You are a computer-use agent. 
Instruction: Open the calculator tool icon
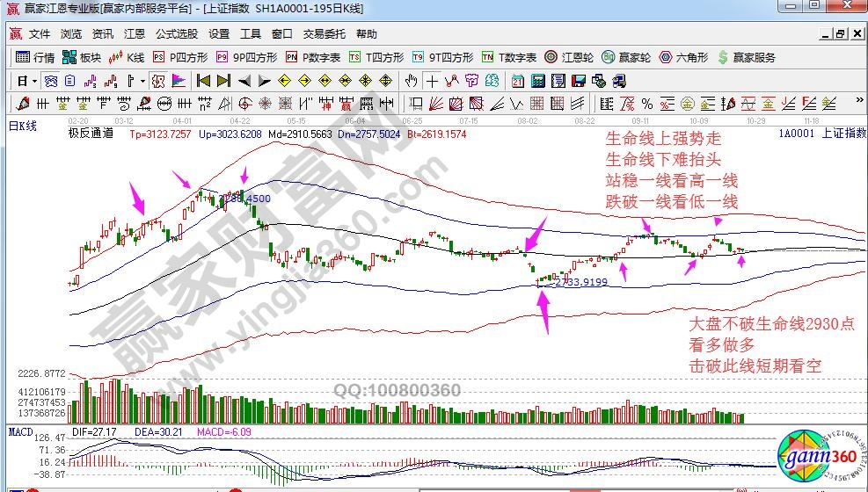coord(536,81)
